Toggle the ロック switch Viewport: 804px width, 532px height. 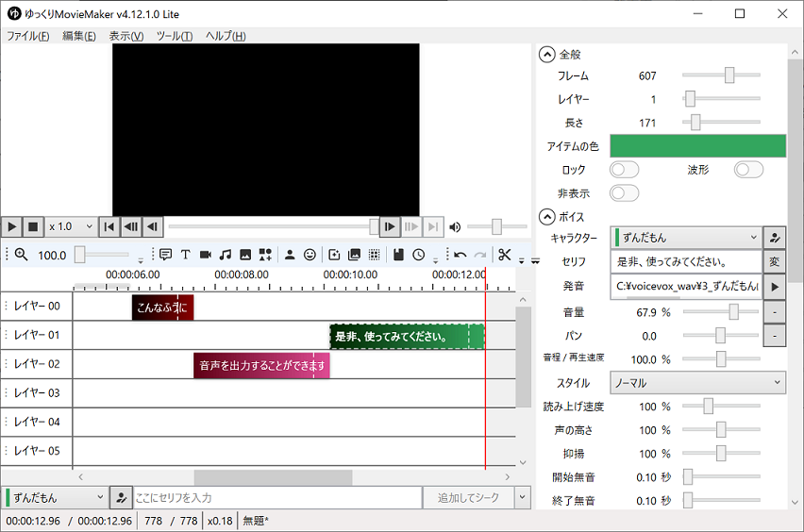[x=624, y=170]
